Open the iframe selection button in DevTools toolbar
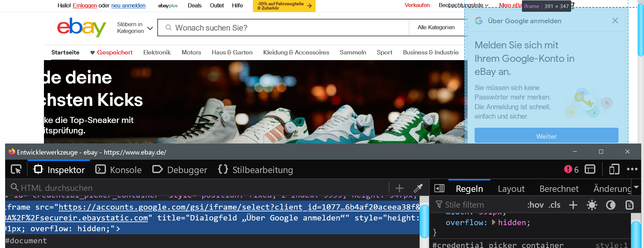The image size is (644, 248). click(590, 169)
